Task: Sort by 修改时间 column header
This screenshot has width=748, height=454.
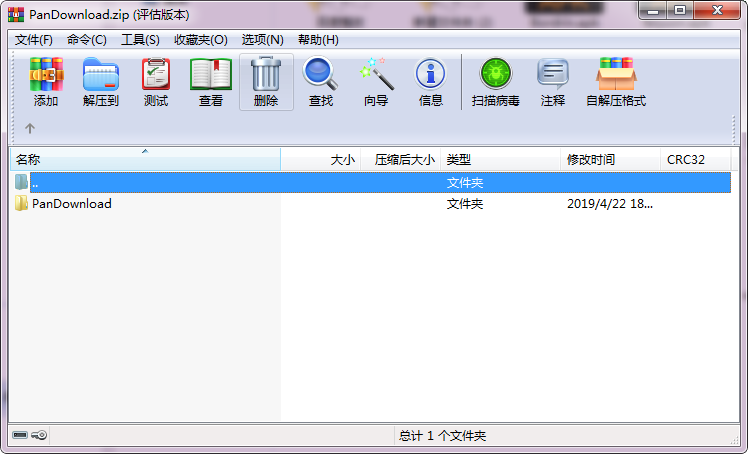Action: [611, 159]
